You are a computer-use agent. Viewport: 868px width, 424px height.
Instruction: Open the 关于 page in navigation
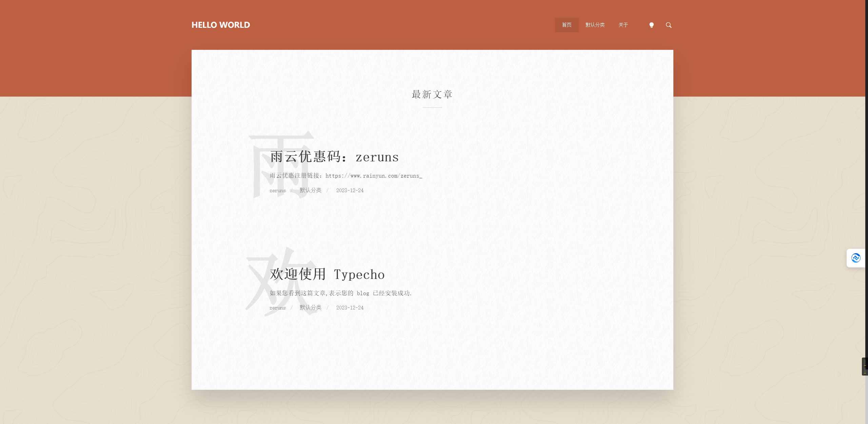coord(623,25)
